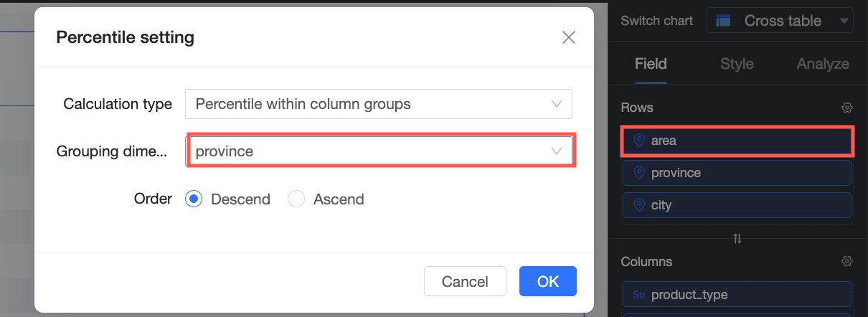The width and height of the screenshot is (868, 317).
Task: Open the Columns settings gear icon
Action: 846,262
